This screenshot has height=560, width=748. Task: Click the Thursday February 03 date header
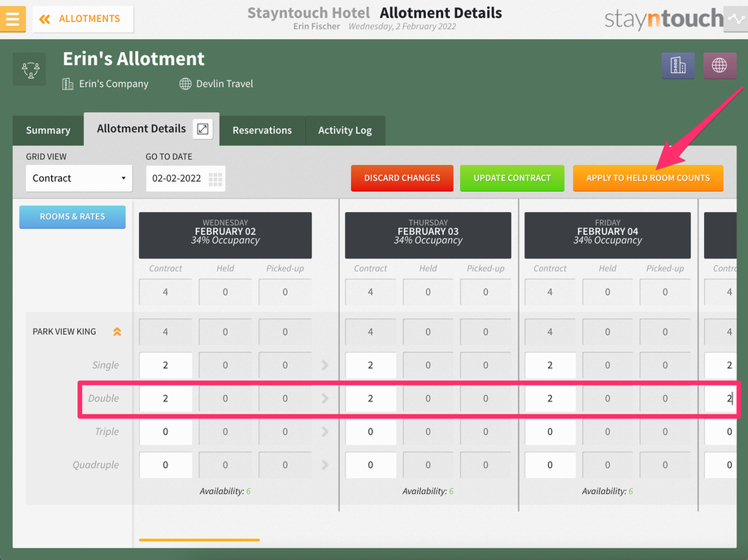click(428, 235)
